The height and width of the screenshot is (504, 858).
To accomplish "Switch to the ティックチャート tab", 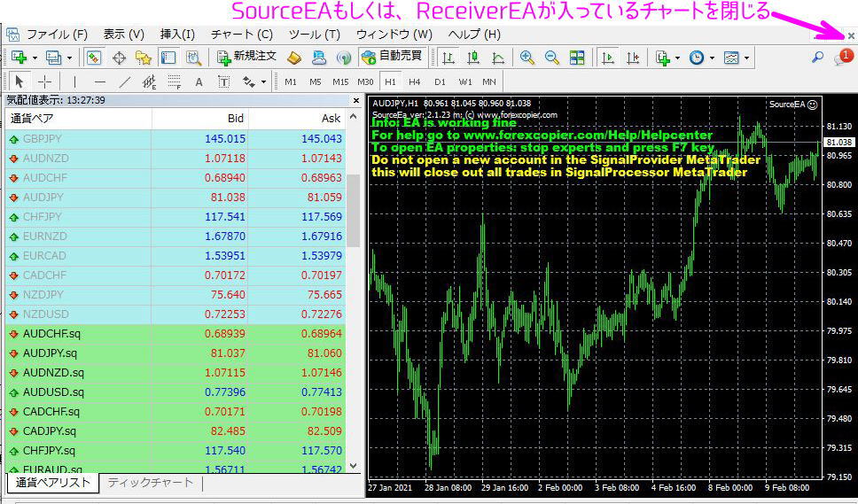I will coord(149,483).
